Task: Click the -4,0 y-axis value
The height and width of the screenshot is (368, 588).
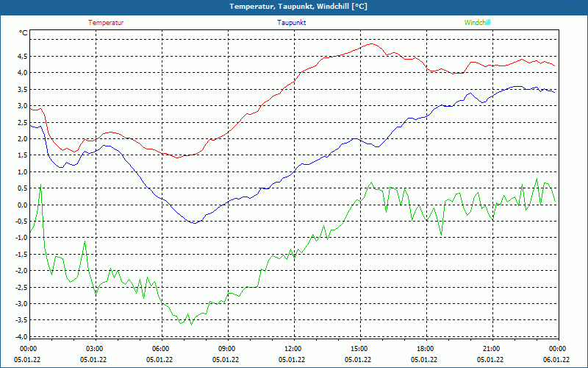Action: [21, 336]
